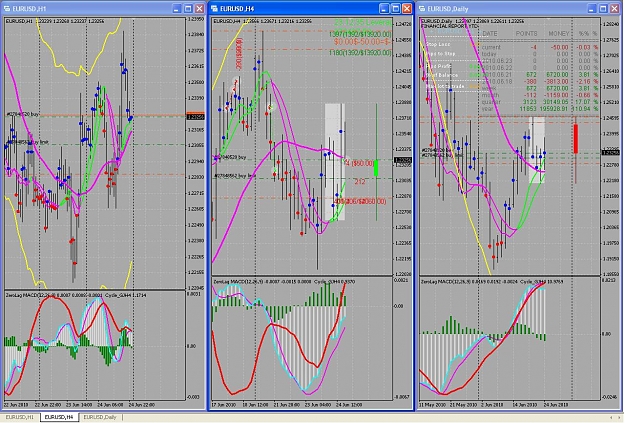
Task: Click the 'today' row label in report
Action: 489,54
